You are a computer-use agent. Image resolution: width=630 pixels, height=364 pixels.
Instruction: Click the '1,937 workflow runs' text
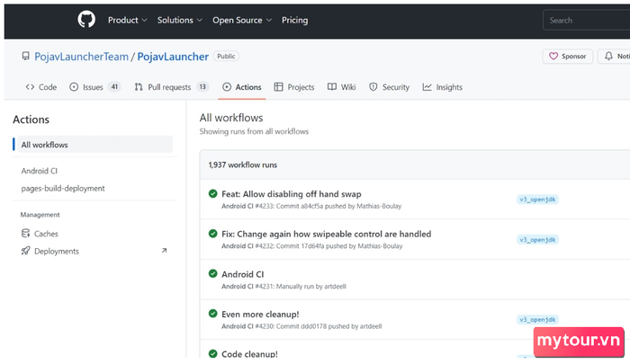point(243,165)
